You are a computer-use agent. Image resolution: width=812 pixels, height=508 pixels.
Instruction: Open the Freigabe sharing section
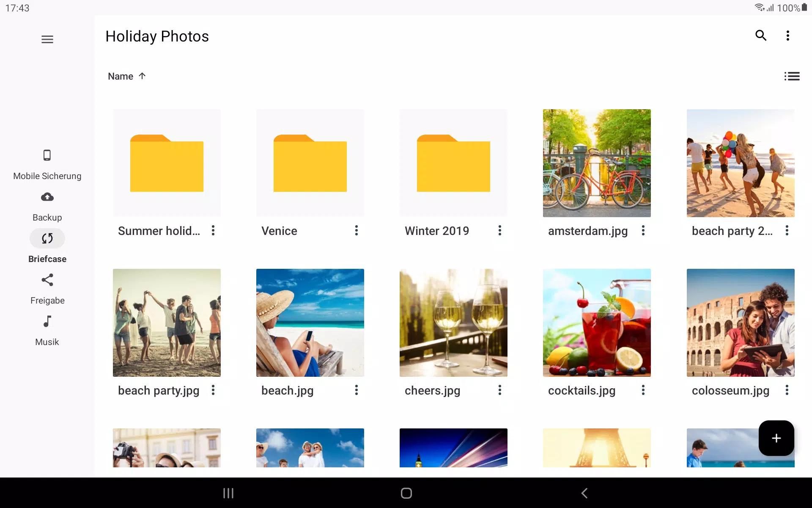click(47, 290)
